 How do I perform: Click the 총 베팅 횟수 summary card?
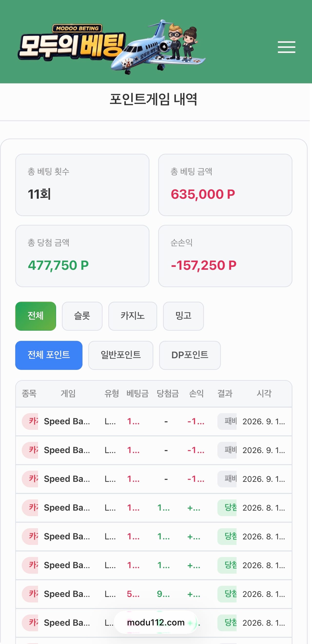click(82, 185)
